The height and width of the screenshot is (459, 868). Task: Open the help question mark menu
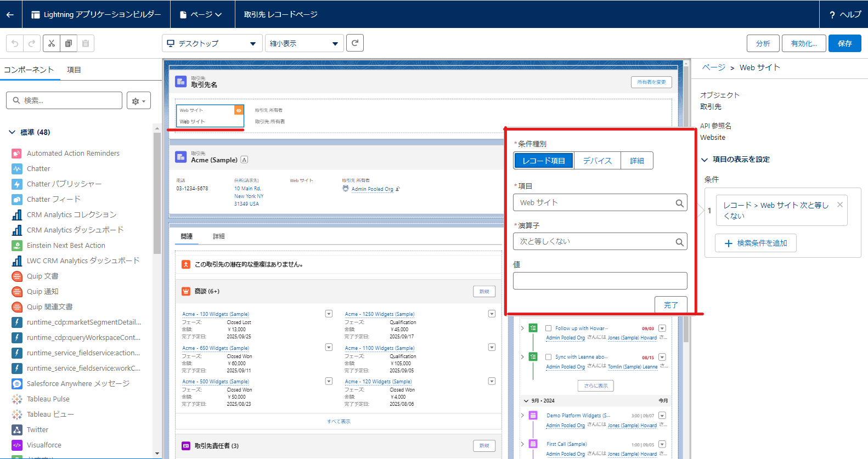[844, 14]
